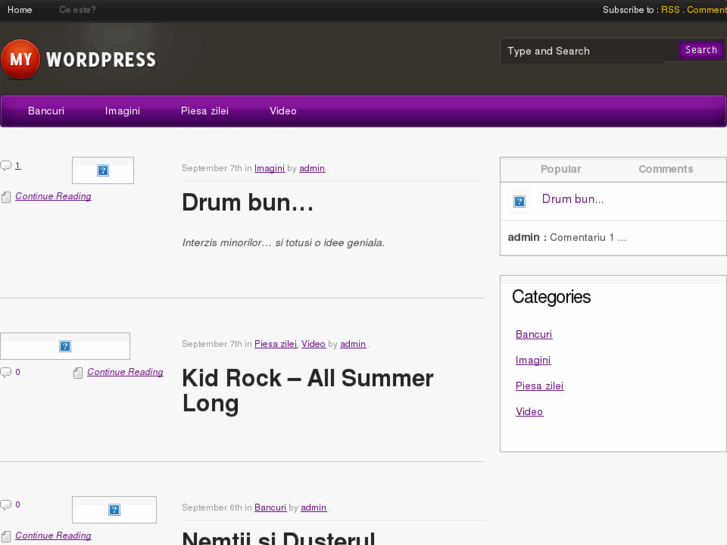Screen dimensions: 727x545
Task: Open the Ce este? page link
Action: tap(77, 10)
